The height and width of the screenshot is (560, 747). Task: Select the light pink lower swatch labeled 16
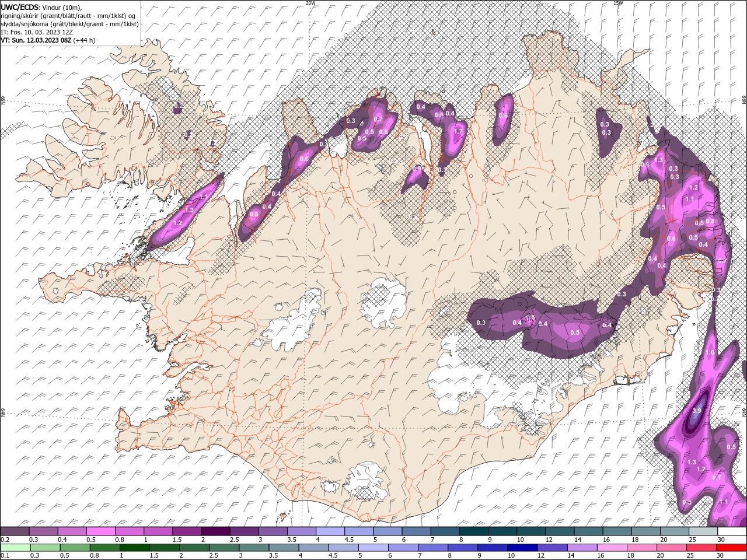point(611,548)
